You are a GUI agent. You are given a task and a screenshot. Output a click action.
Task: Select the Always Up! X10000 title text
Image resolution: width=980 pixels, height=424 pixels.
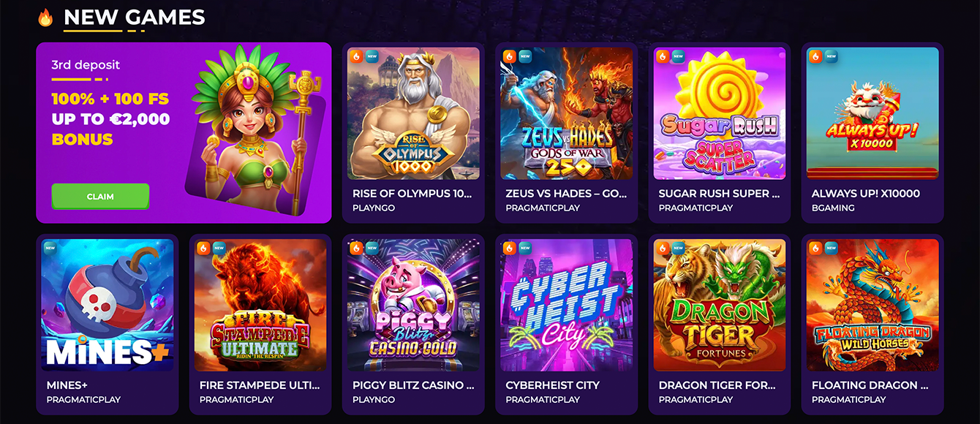click(866, 194)
